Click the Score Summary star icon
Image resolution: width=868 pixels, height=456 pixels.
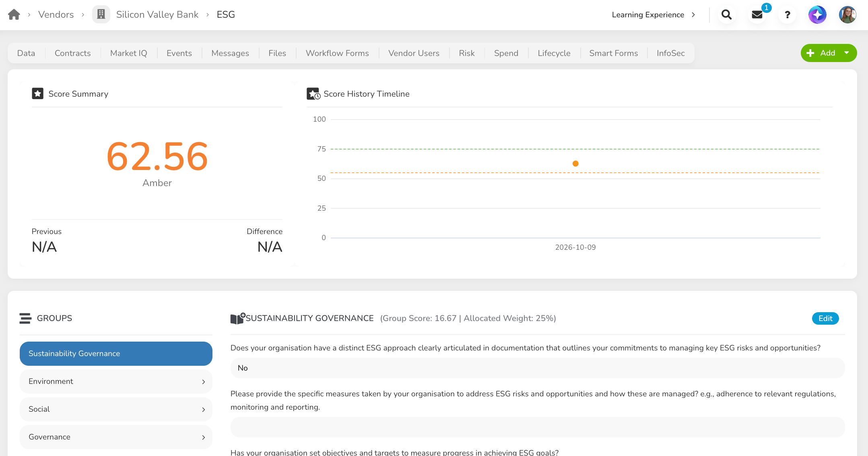click(38, 94)
